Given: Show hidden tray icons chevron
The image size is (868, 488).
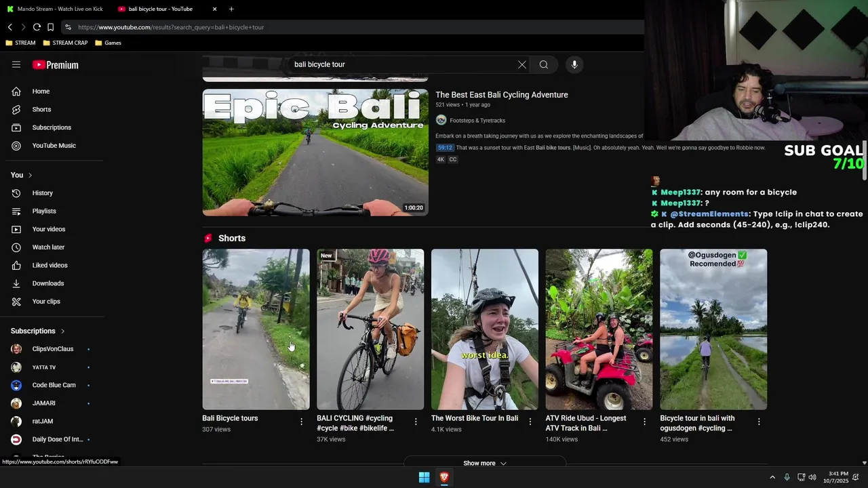Looking at the screenshot, I should (x=772, y=477).
